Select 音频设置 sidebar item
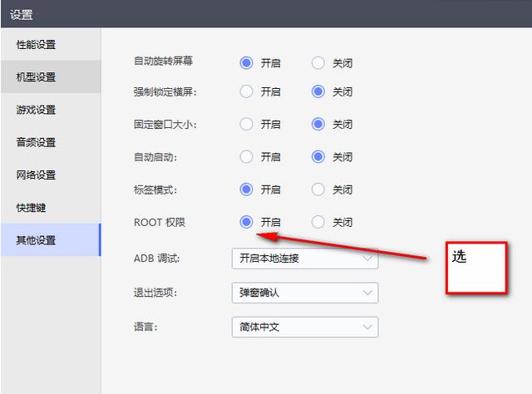The width and height of the screenshot is (532, 394). (37, 142)
